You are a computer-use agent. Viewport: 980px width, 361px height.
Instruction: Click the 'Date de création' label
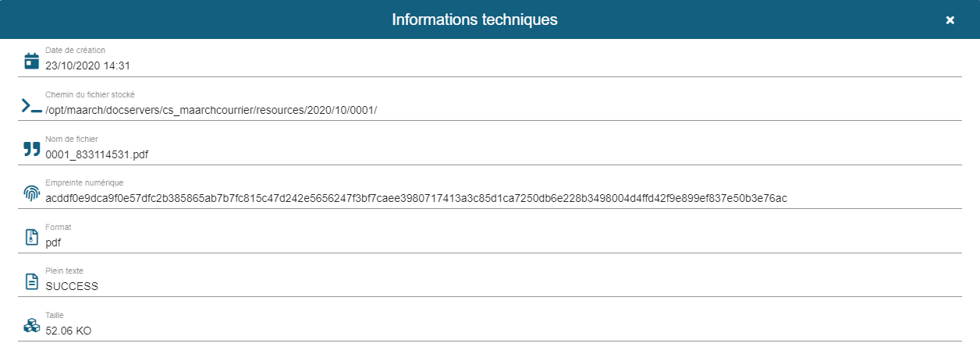click(x=75, y=50)
